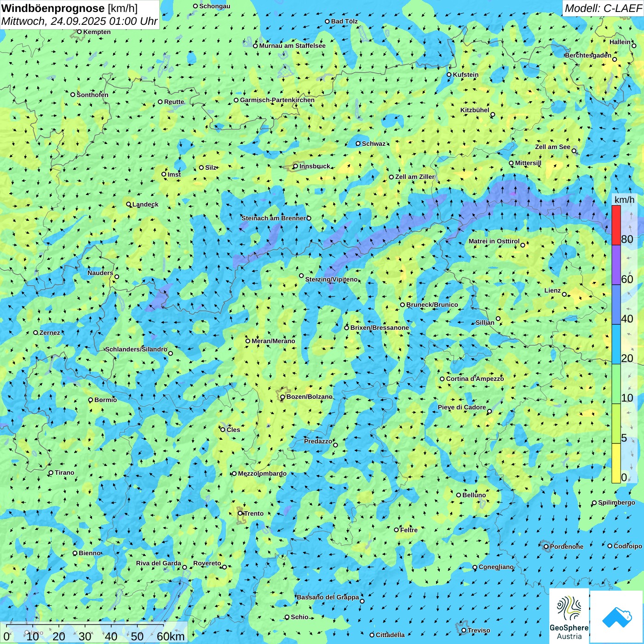This screenshot has width=644, height=644.
Task: Click the Kitzbühel city marker
Action: [493, 115]
